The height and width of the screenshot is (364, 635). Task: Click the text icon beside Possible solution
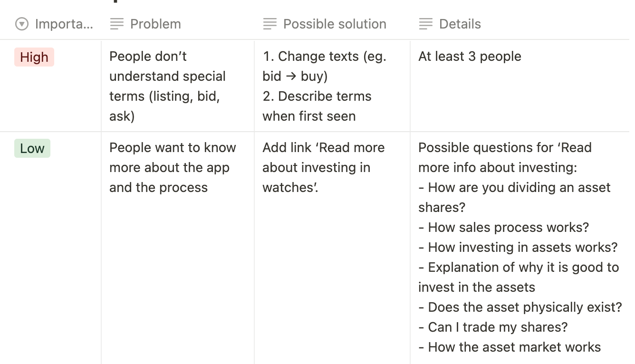(269, 24)
